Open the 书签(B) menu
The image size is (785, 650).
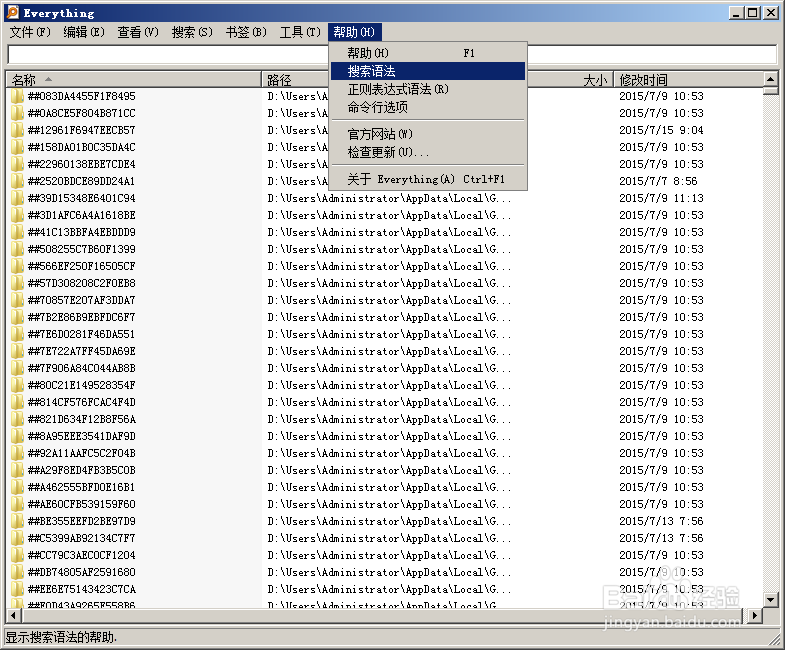246,32
